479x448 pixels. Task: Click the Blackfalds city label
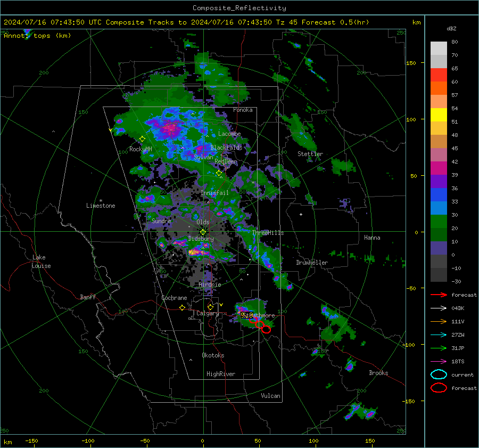point(226,148)
